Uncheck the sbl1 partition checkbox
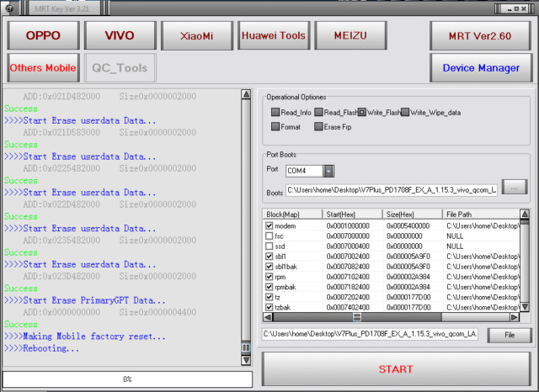 click(269, 257)
